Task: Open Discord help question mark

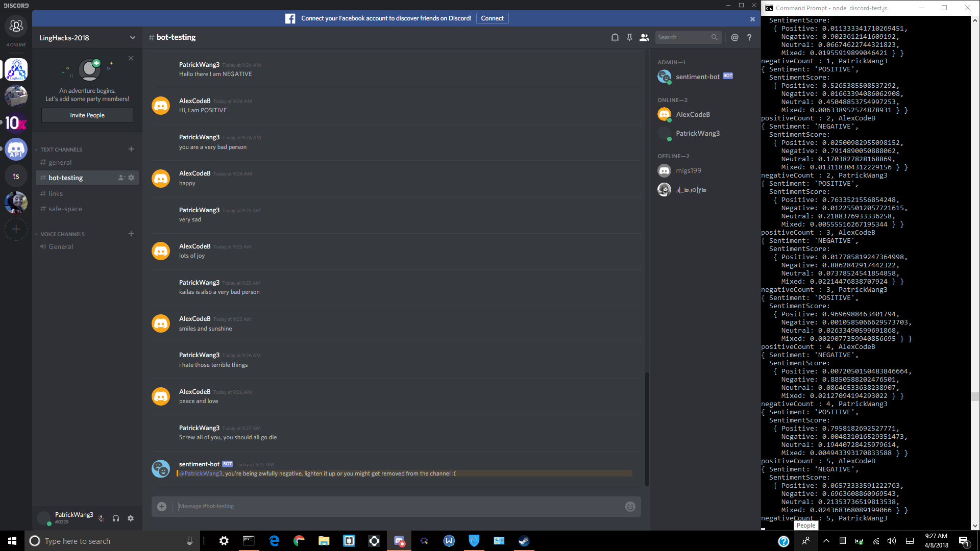Action: (749, 37)
